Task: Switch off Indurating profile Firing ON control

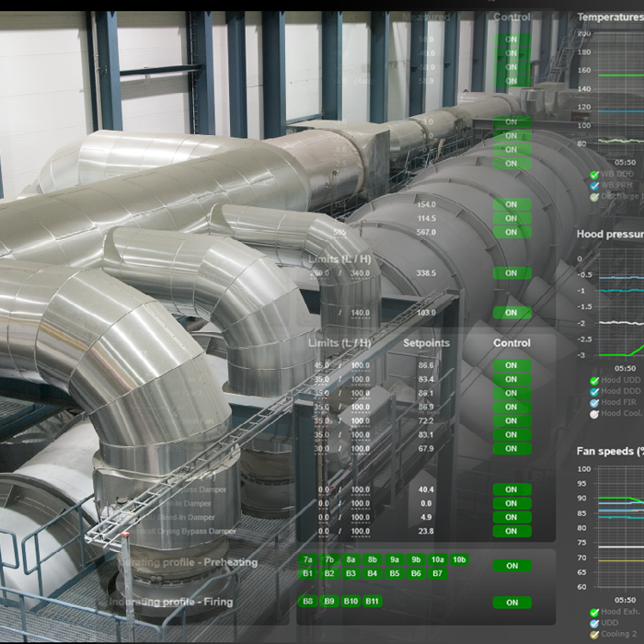Action: pos(512,603)
